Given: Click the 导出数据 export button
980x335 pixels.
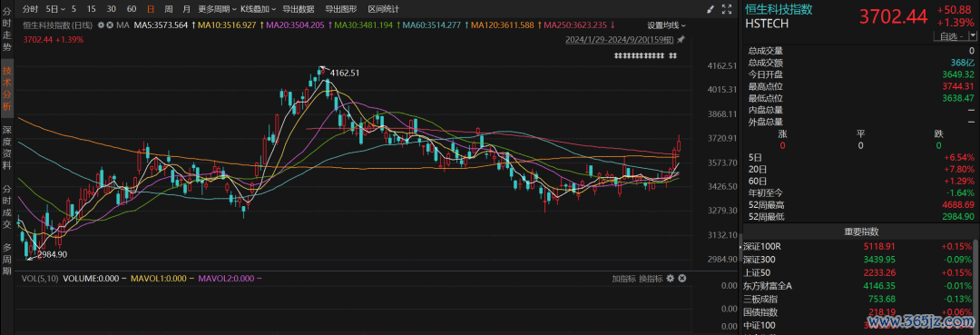Looking at the screenshot, I should 299,9.
